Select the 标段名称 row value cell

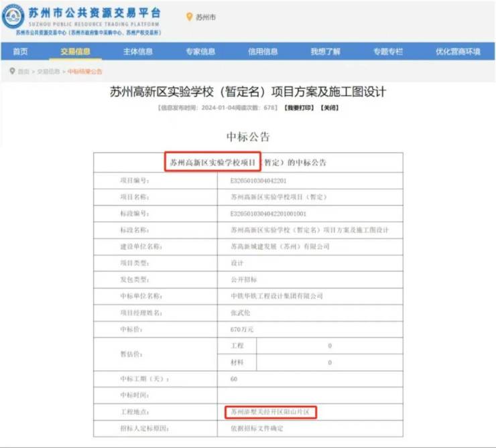[310, 230]
